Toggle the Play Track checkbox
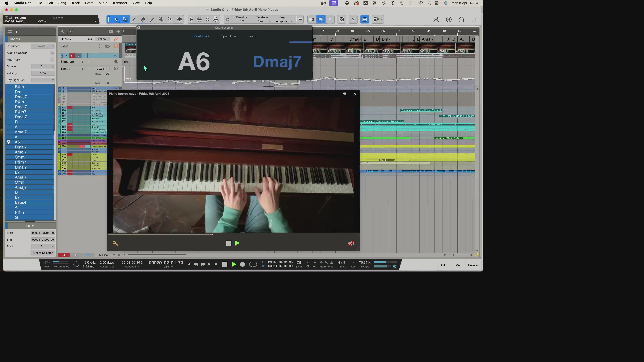644x362 pixels. pyautogui.click(x=52, y=59)
